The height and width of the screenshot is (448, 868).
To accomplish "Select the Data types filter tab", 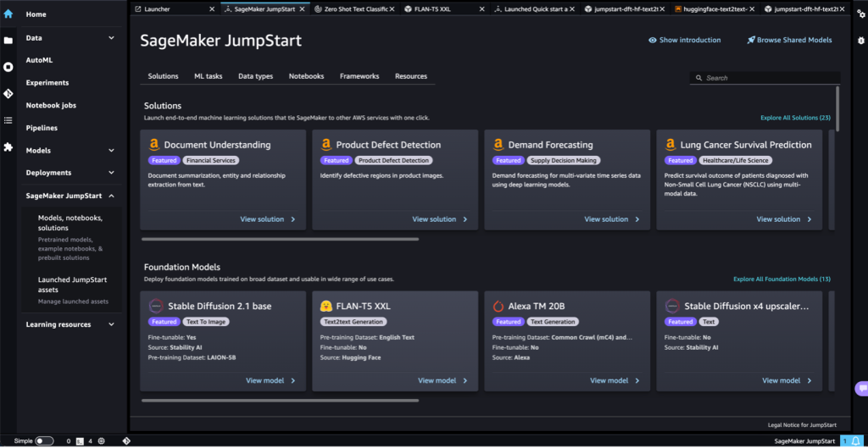I will (x=256, y=76).
